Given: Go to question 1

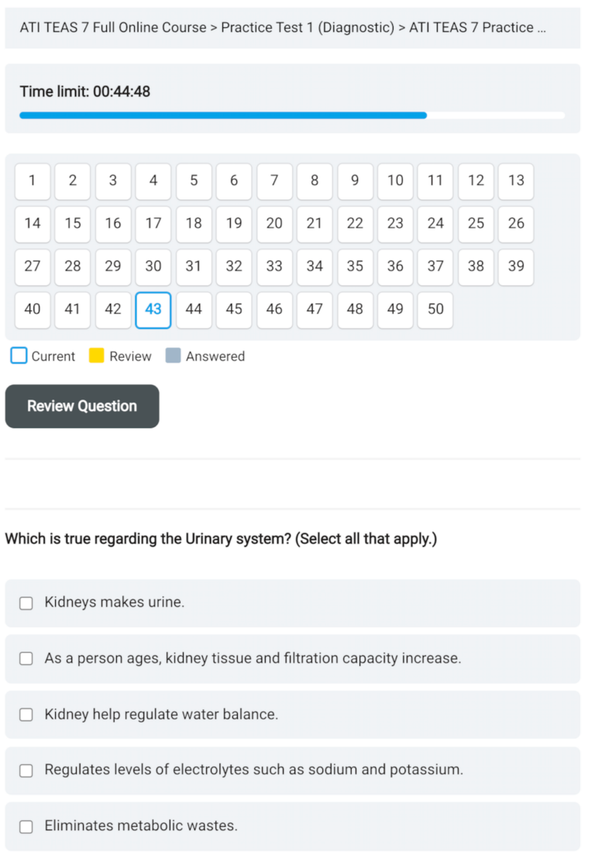Looking at the screenshot, I should (x=33, y=180).
